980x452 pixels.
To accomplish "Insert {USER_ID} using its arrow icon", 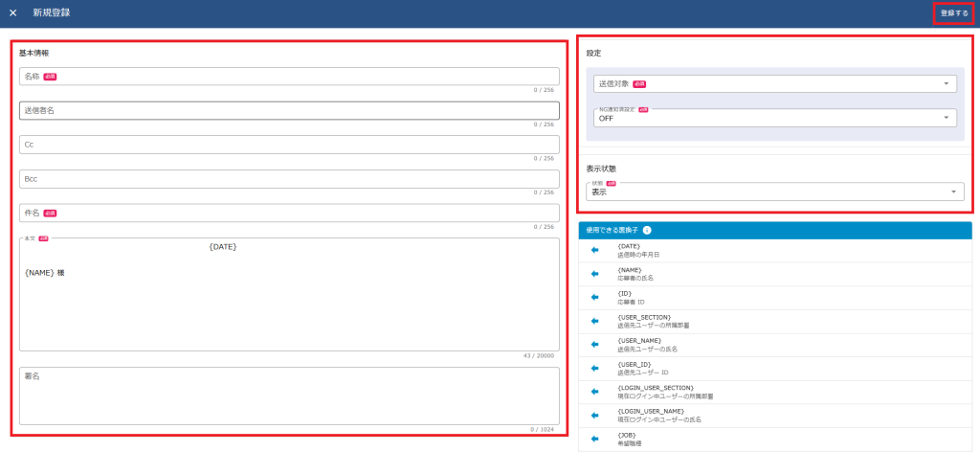I will [594, 368].
